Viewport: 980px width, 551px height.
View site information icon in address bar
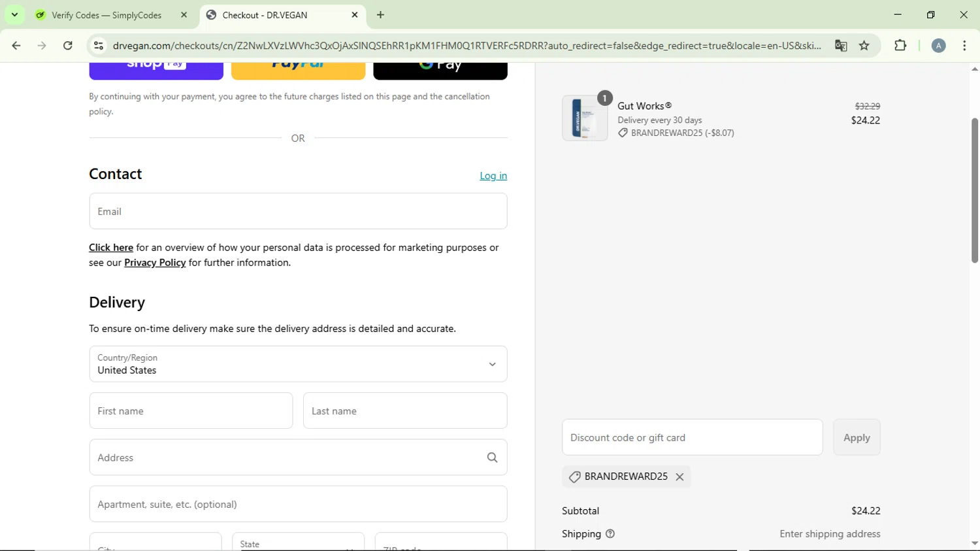pyautogui.click(x=99, y=46)
